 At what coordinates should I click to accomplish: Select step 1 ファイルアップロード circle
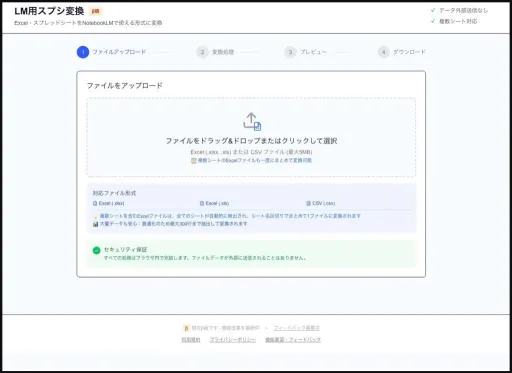tap(83, 52)
